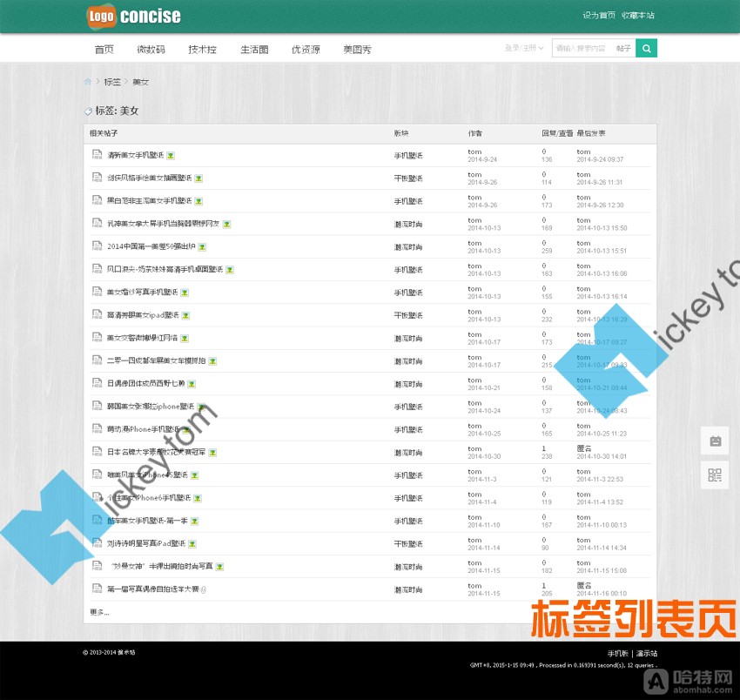This screenshot has height=700, width=740.
Task: Click 潮流时尚 board in 美女交警 row
Action: point(408,339)
